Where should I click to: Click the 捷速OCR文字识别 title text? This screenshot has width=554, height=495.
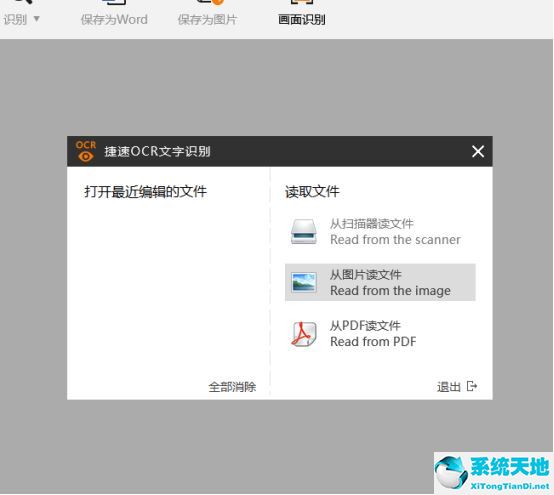pyautogui.click(x=157, y=152)
